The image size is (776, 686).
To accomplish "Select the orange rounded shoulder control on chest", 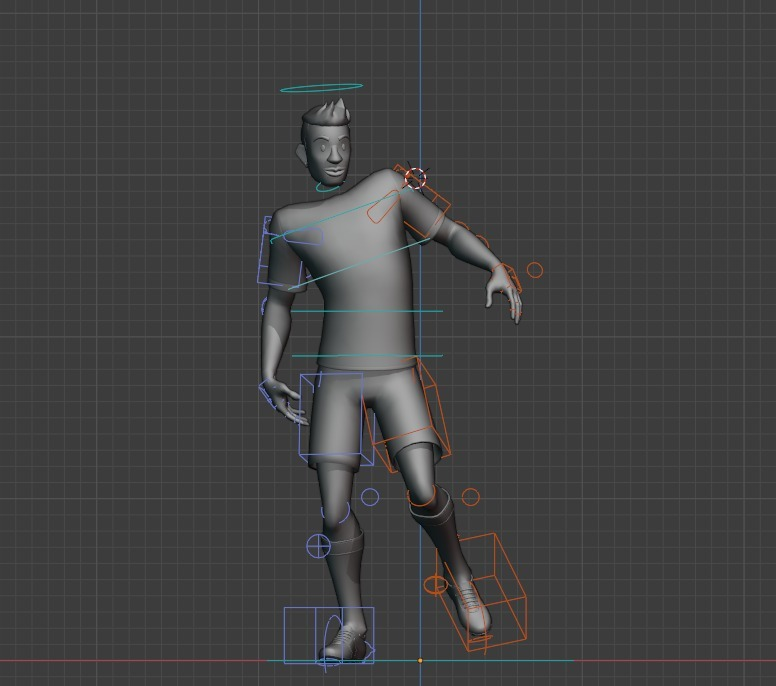I will pyautogui.click(x=383, y=206).
